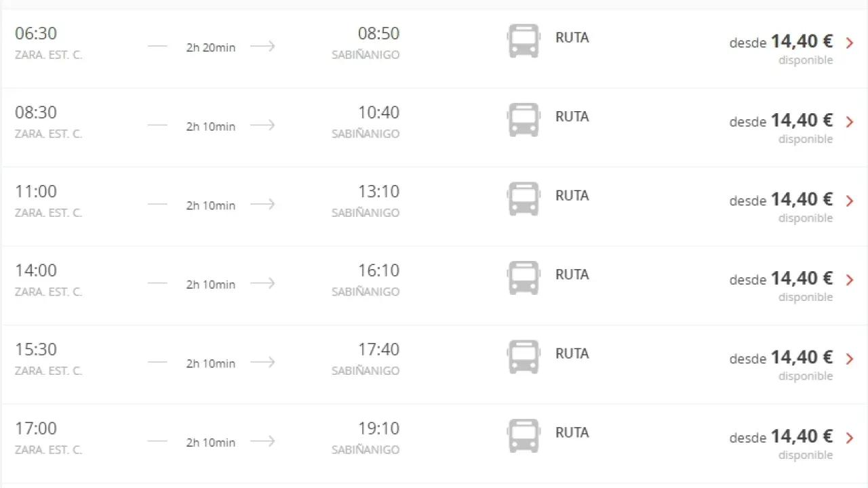Choose the 14,40 € fare arriving 17:40
Image resolution: width=868 pixels, height=488 pixels.
802,357
